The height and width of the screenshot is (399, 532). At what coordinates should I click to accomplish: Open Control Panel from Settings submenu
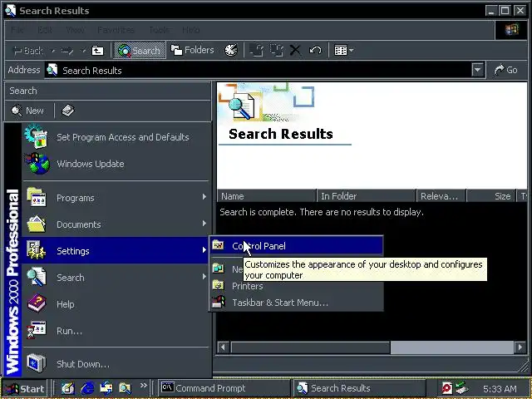pos(296,246)
